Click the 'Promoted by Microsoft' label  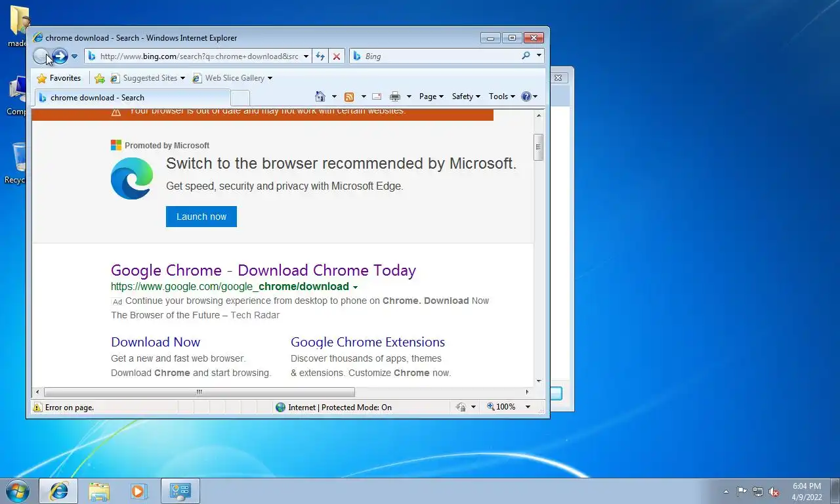[x=167, y=146]
